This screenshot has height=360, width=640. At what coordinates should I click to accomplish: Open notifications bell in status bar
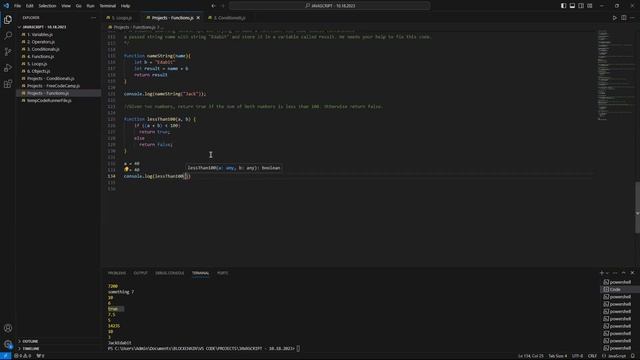click(633, 356)
